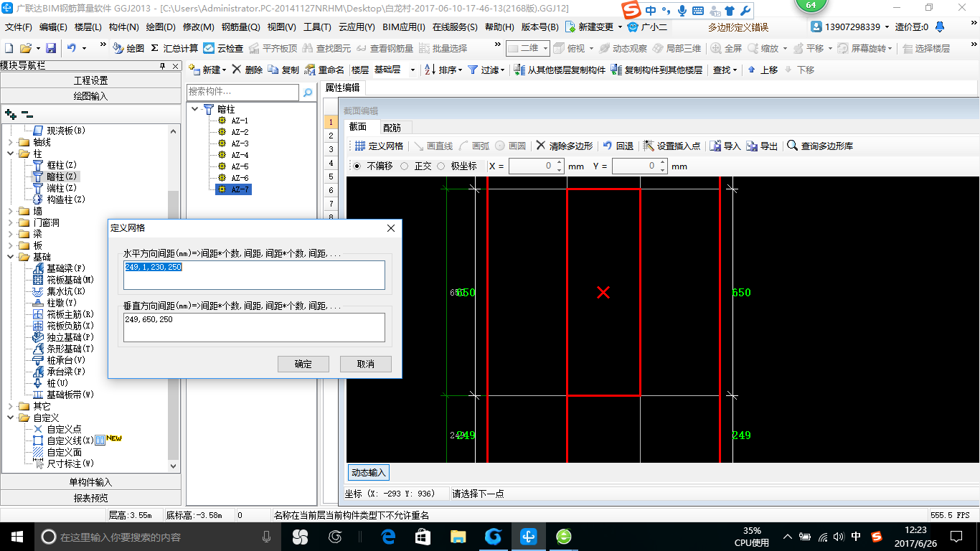Collapse the 暗柱 component tree root
Image resolution: width=980 pixels, height=551 pixels.
(195, 109)
